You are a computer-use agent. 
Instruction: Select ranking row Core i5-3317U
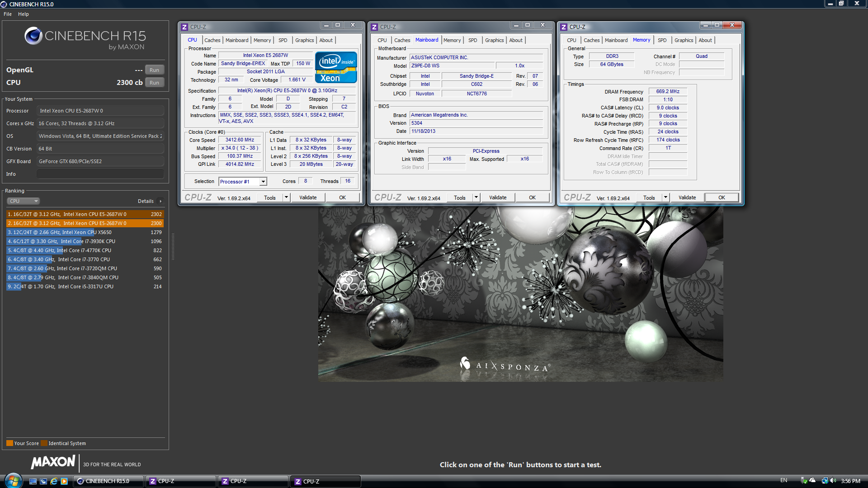pos(85,286)
